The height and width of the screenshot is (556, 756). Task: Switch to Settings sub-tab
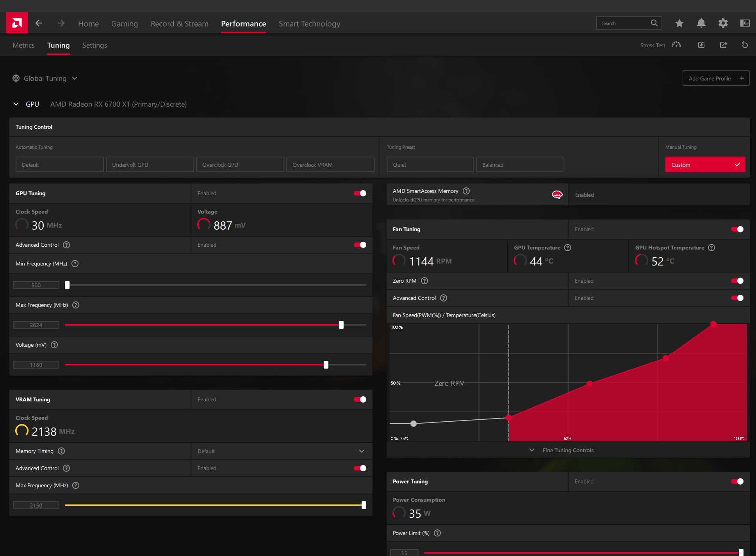94,45
